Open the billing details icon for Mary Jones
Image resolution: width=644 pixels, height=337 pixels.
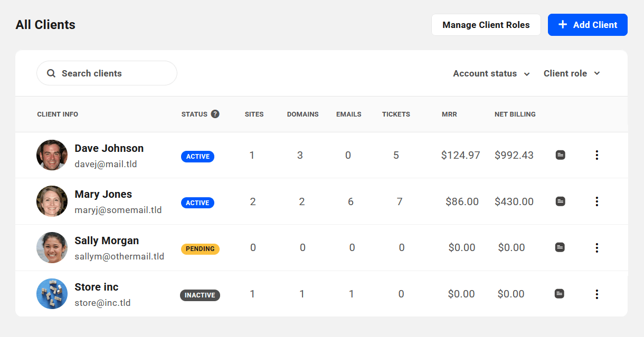pos(560,201)
